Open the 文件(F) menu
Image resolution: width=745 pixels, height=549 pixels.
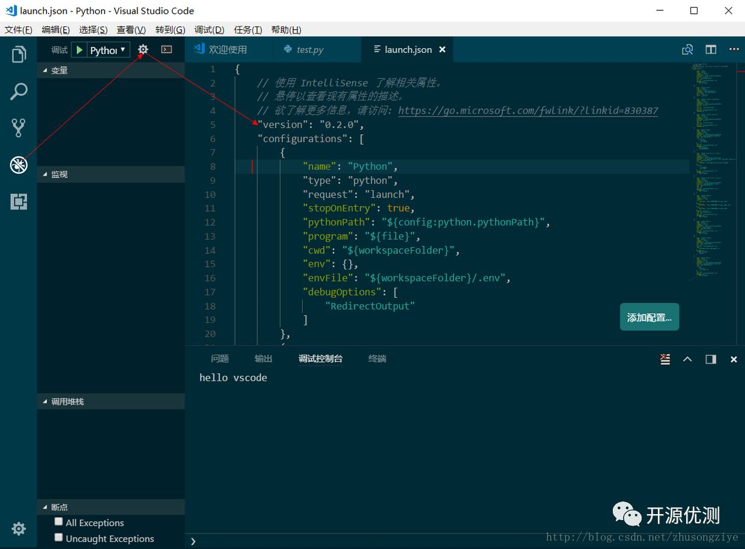coord(19,30)
